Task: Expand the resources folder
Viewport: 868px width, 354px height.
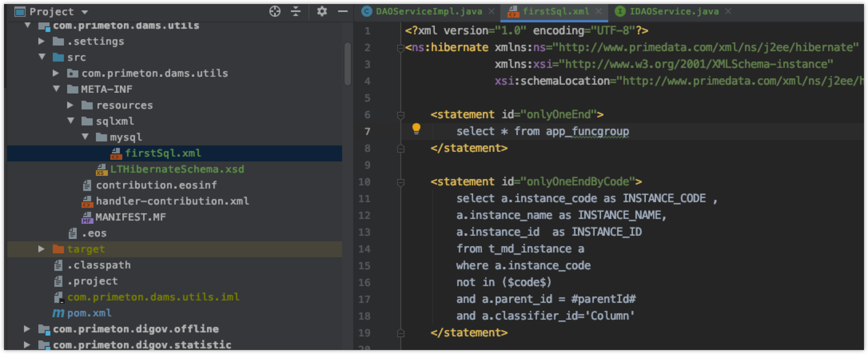Action: 70,105
